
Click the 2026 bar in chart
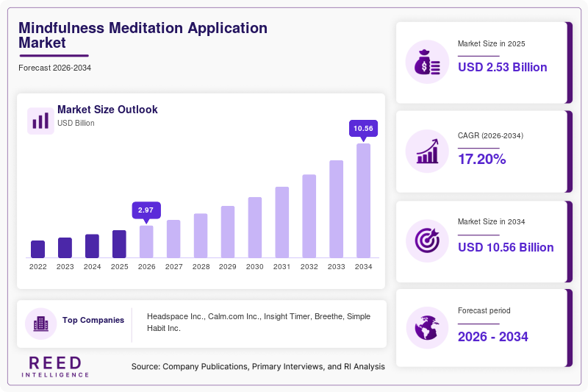(x=146, y=241)
